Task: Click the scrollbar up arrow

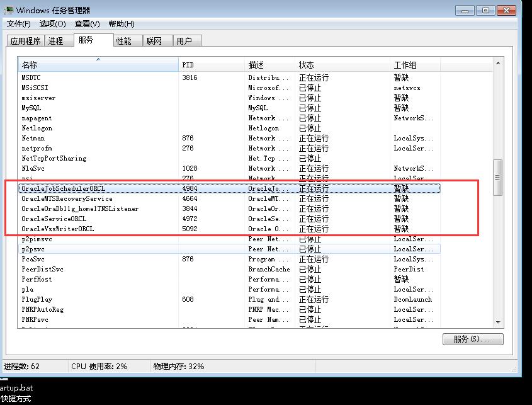Action: point(498,63)
